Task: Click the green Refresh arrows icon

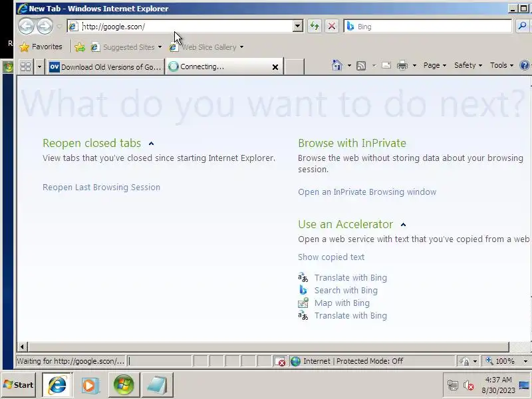Action: (315, 26)
